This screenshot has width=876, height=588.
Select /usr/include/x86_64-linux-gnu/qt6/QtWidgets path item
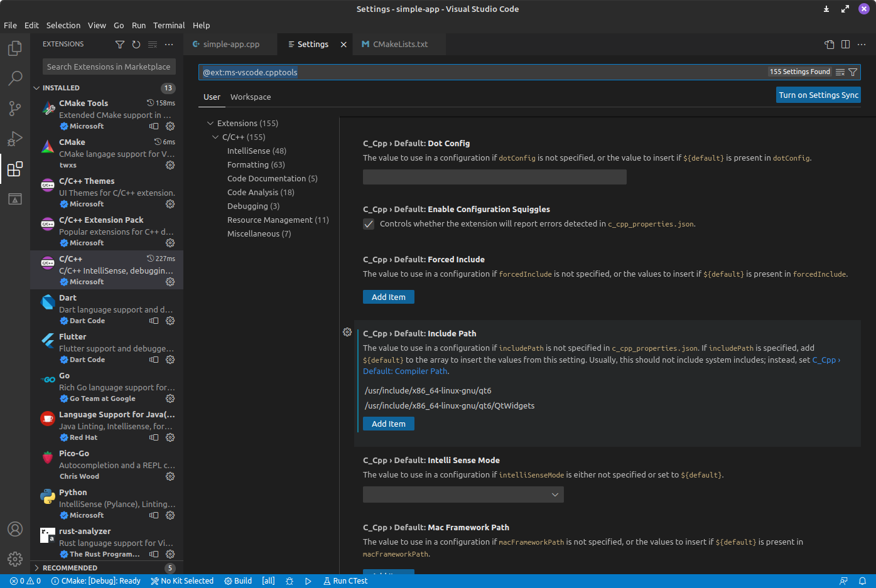pos(450,406)
